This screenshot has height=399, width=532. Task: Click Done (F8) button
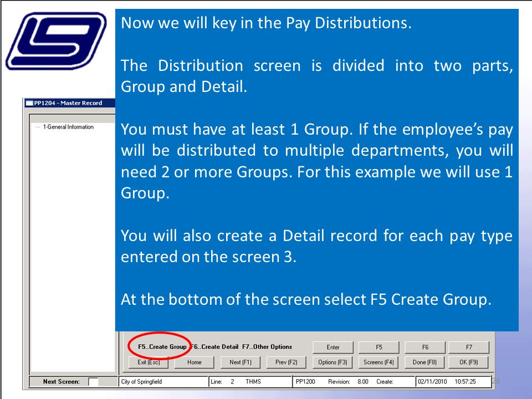click(425, 362)
